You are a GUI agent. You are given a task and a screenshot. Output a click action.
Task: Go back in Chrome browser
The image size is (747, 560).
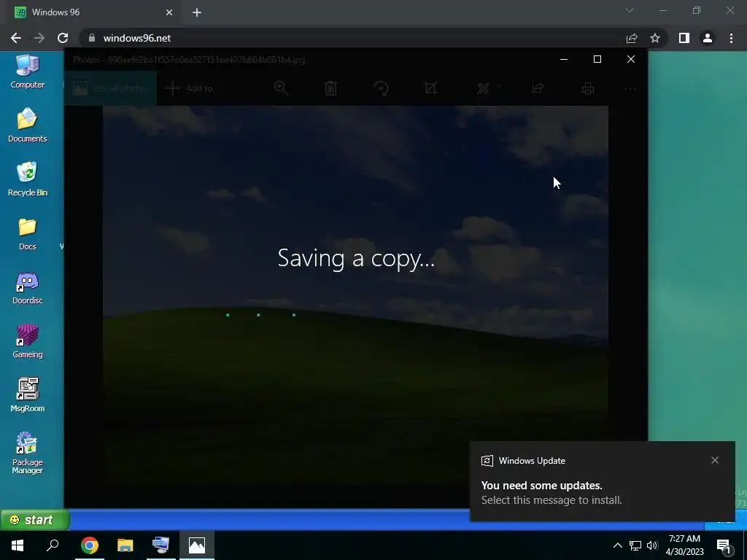pyautogui.click(x=16, y=38)
